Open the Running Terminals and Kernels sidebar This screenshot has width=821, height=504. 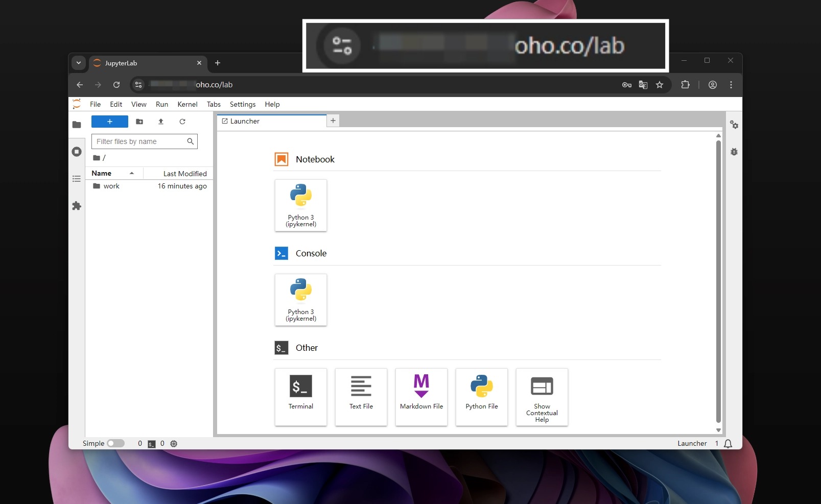tap(77, 152)
